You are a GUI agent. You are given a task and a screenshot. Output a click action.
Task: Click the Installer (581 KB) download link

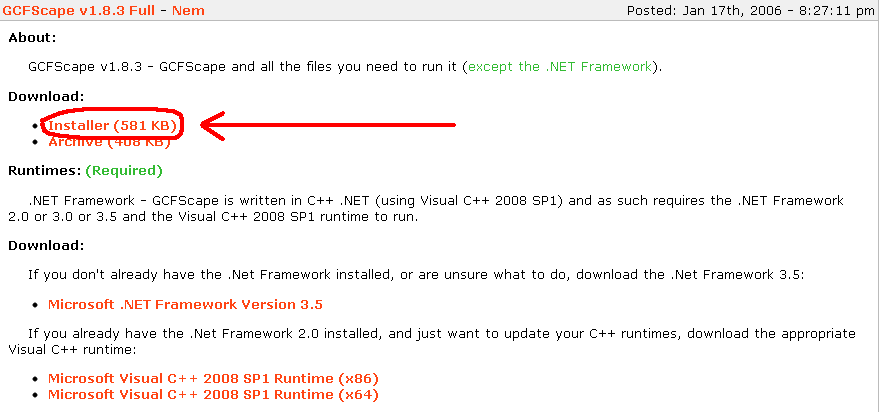(112, 126)
